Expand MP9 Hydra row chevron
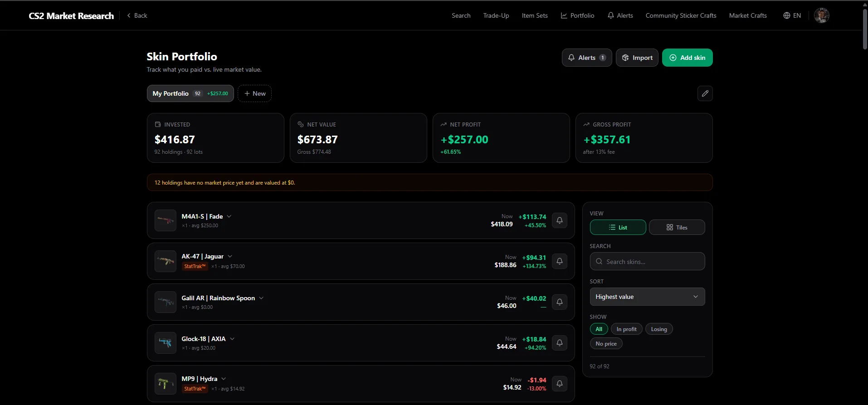The height and width of the screenshot is (405, 868). [224, 379]
